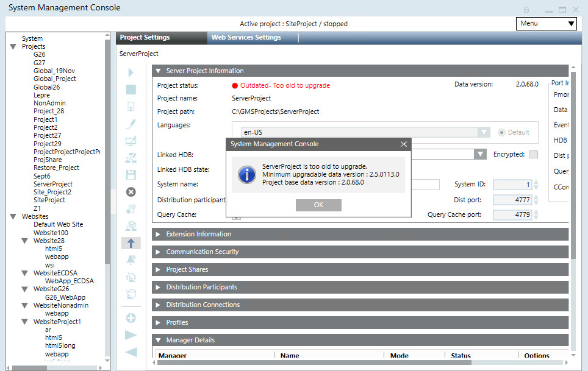Image resolution: width=588 pixels, height=371 pixels.
Task: Select SiteProject in the projects tree
Action: point(49,200)
